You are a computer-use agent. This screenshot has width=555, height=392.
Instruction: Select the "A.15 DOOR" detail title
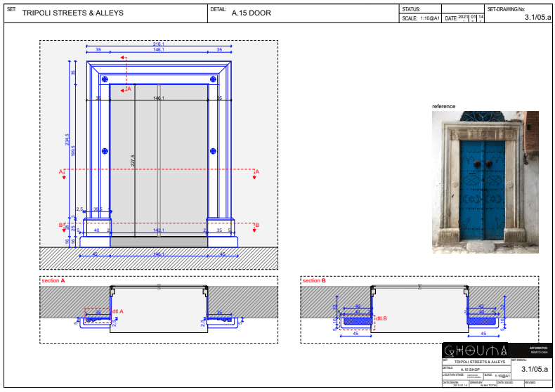(252, 13)
